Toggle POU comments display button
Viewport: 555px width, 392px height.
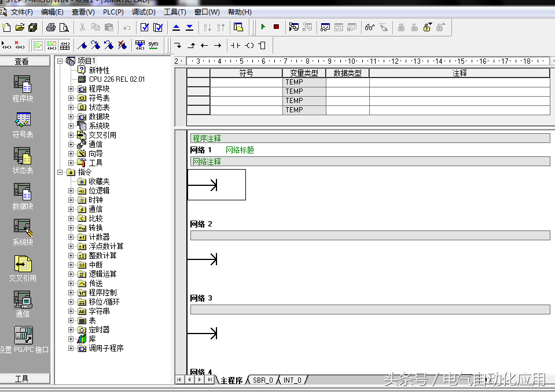38,45
